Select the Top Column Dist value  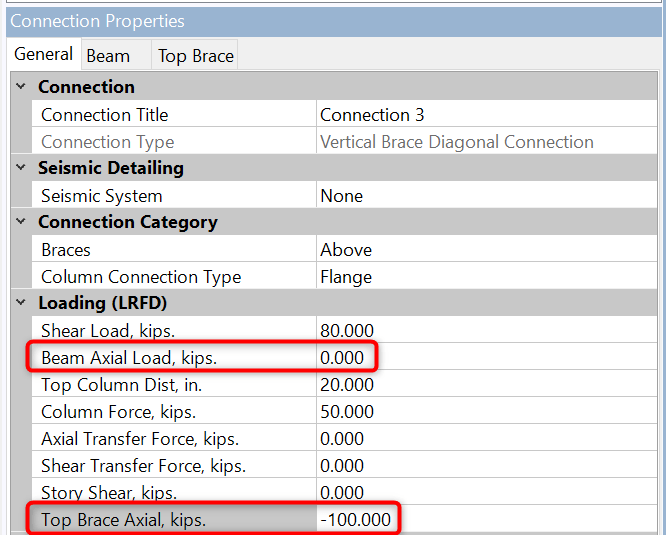(x=486, y=385)
